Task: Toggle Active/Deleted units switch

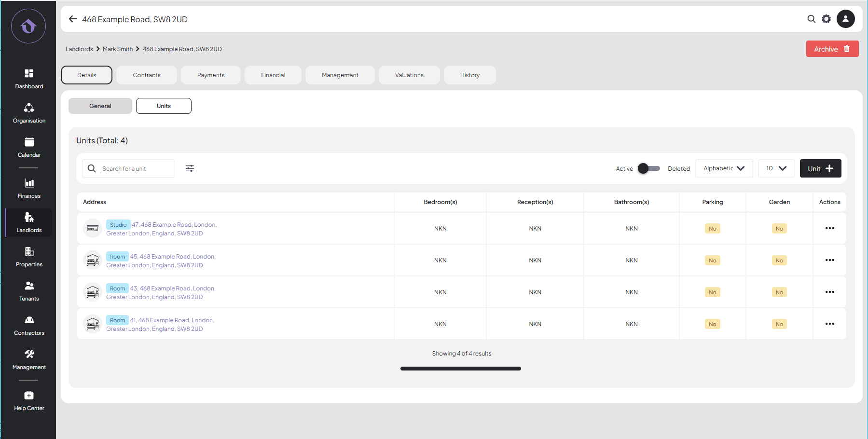Action: 648,168
